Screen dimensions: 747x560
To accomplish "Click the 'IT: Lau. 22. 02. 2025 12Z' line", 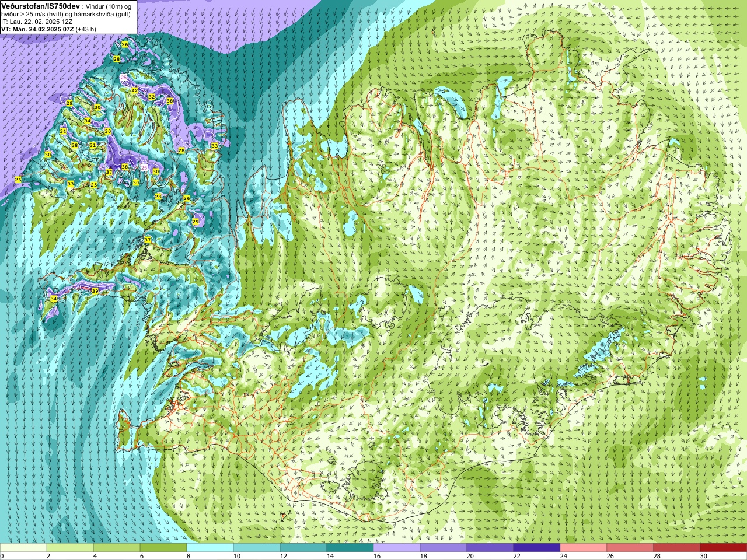I will pos(37,22).
